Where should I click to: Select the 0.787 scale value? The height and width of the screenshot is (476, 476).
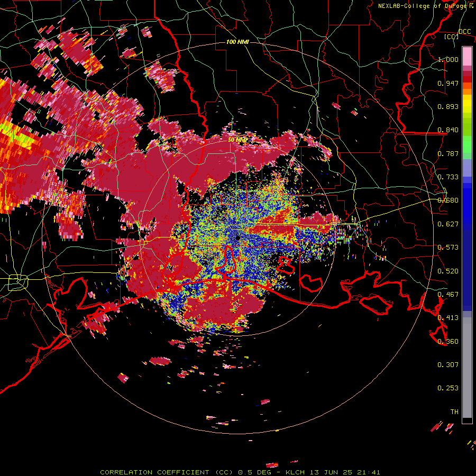(x=448, y=153)
